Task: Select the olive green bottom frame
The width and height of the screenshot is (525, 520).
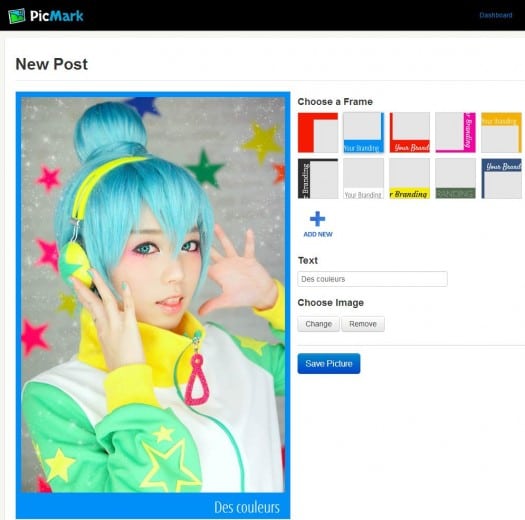Action: coord(455,178)
